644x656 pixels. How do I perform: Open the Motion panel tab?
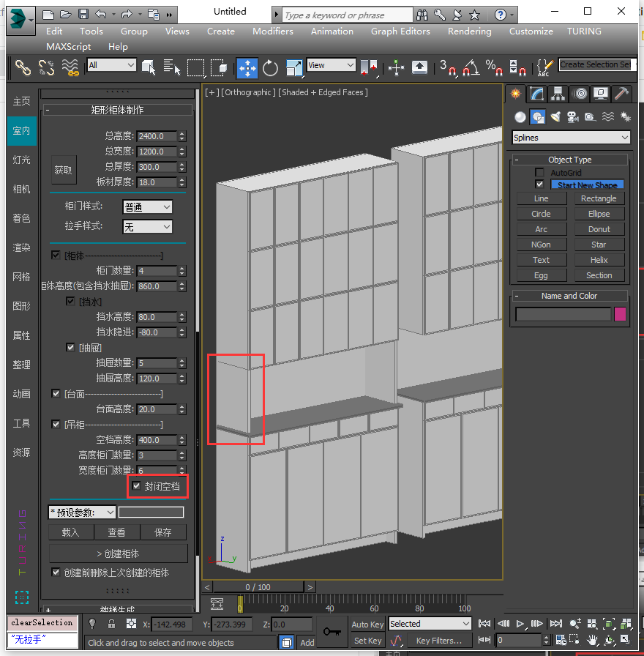[580, 94]
